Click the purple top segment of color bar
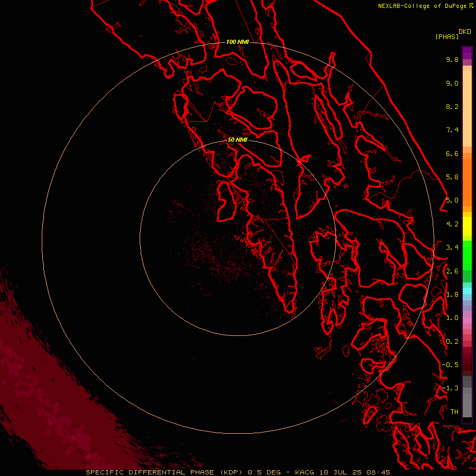Image resolution: width=476 pixels, height=476 pixels. click(x=467, y=53)
